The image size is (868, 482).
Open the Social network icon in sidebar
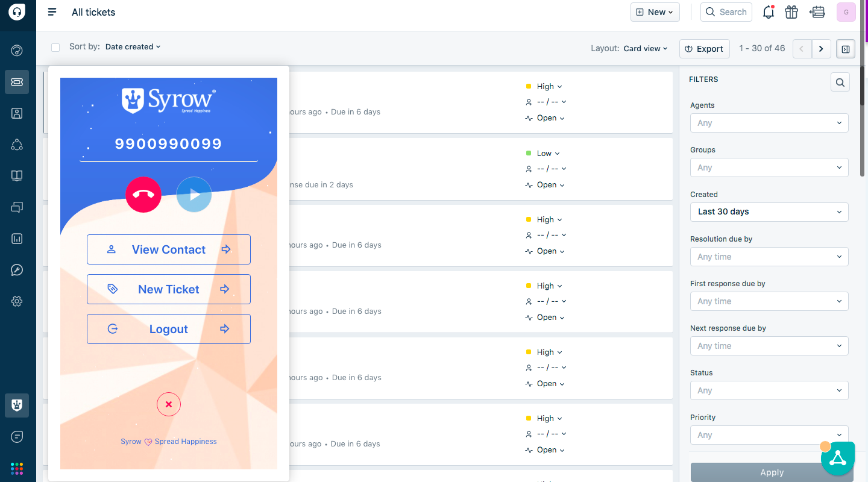tap(17, 145)
